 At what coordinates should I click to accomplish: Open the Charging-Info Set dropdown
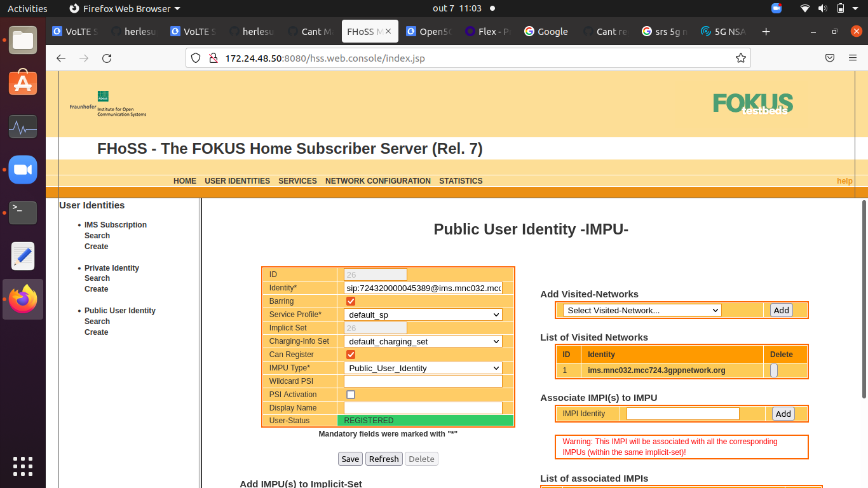click(422, 341)
